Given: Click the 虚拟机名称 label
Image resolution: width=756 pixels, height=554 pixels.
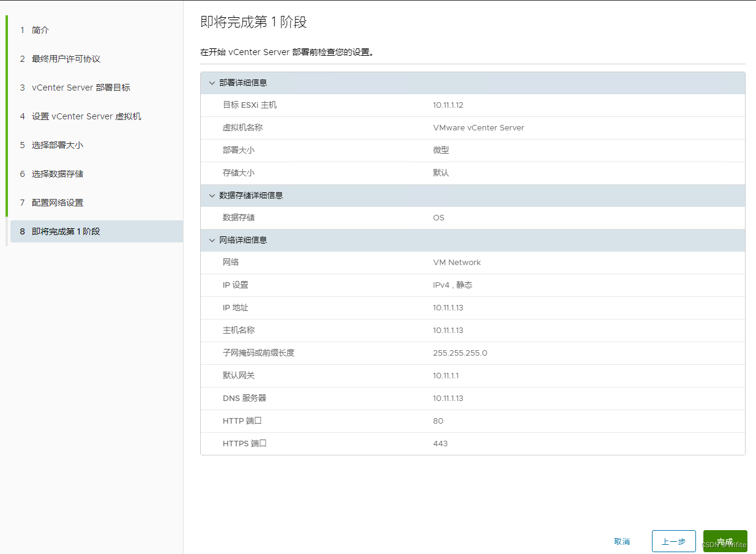Looking at the screenshot, I should click(242, 128).
